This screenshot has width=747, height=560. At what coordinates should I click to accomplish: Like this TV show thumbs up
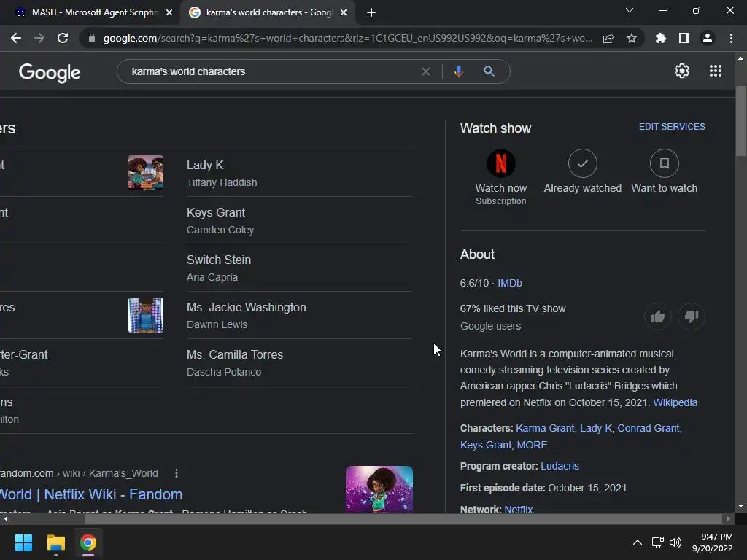point(658,316)
